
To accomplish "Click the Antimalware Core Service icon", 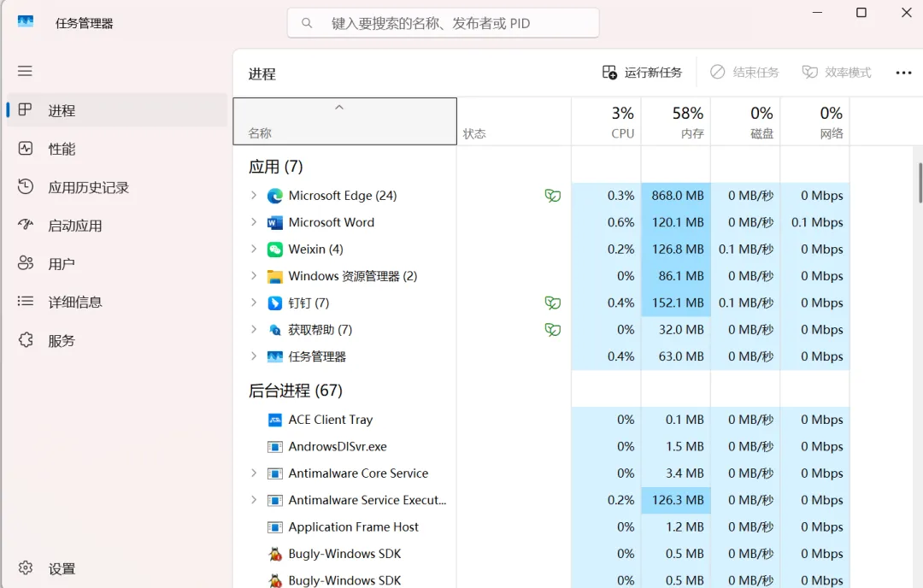I will click(275, 473).
